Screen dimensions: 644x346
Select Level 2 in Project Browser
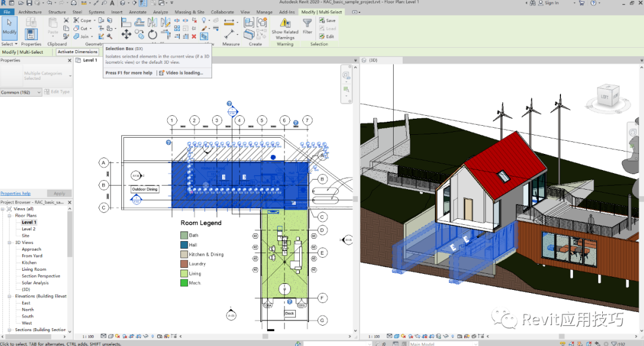29,229
